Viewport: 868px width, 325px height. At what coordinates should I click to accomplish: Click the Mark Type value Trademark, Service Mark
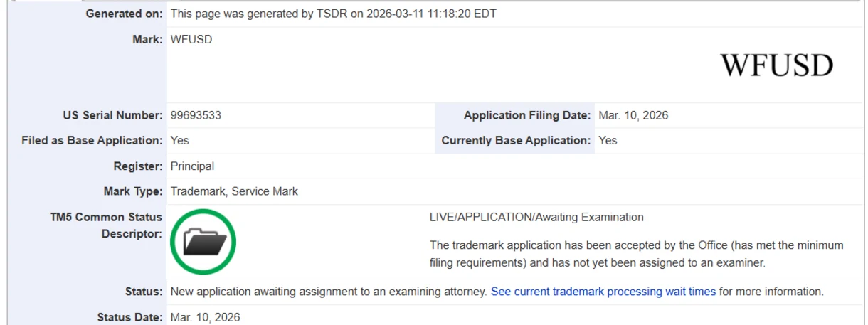click(234, 191)
